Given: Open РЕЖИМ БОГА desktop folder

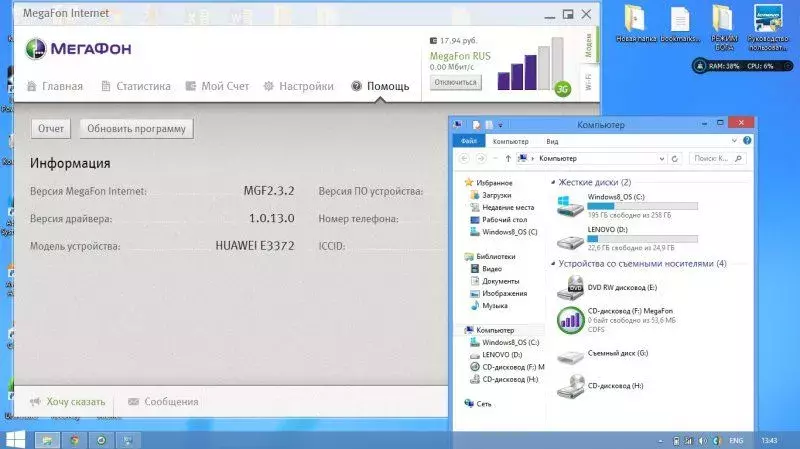Looking at the screenshot, I should click(724, 28).
